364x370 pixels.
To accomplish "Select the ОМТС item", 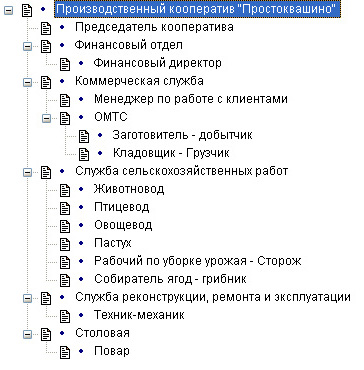I will (x=111, y=117).
